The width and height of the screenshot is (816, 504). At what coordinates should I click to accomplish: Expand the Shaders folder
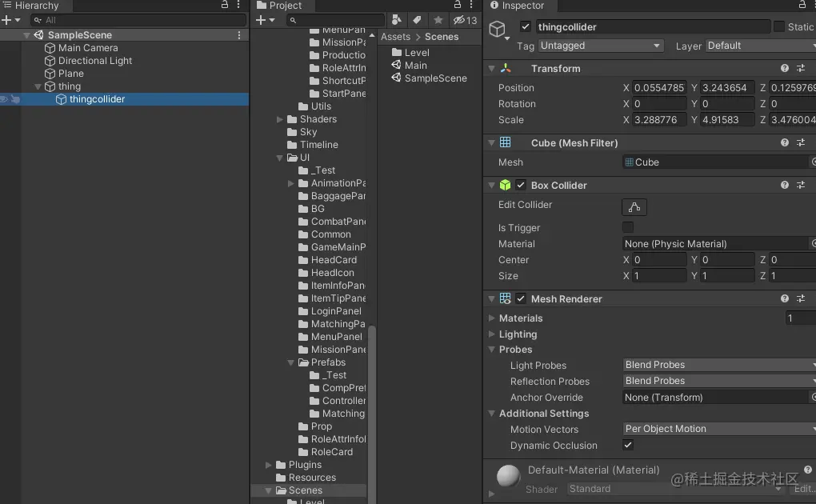click(x=280, y=119)
